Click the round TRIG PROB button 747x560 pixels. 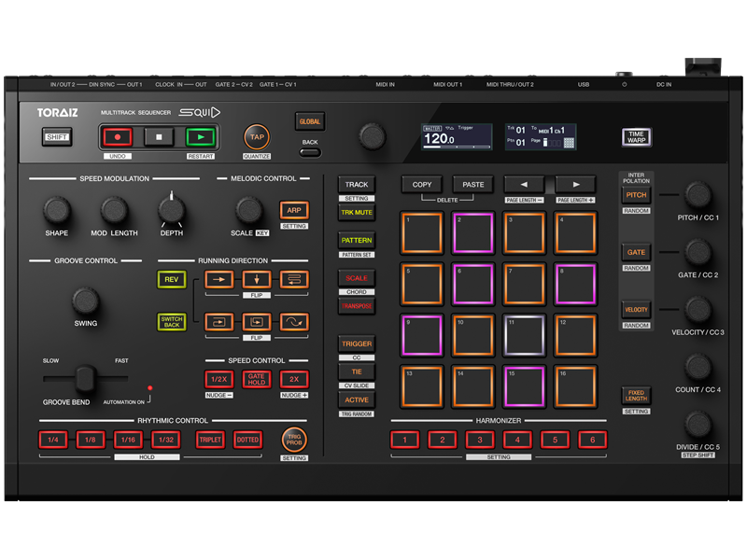pyautogui.click(x=294, y=440)
